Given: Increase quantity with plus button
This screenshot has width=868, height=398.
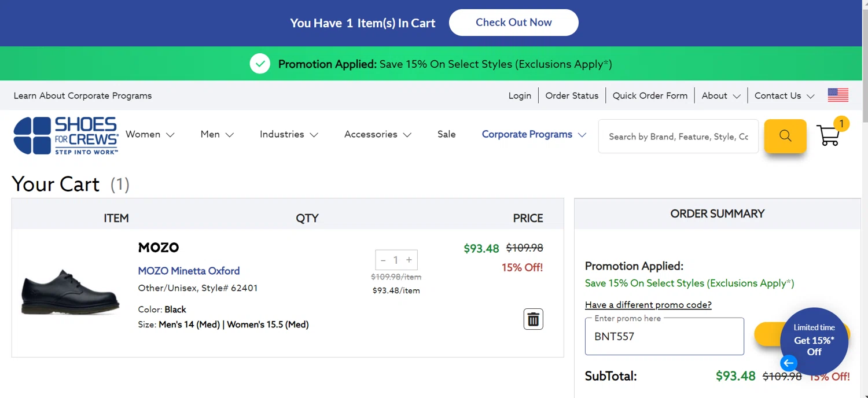Looking at the screenshot, I should click(409, 260).
